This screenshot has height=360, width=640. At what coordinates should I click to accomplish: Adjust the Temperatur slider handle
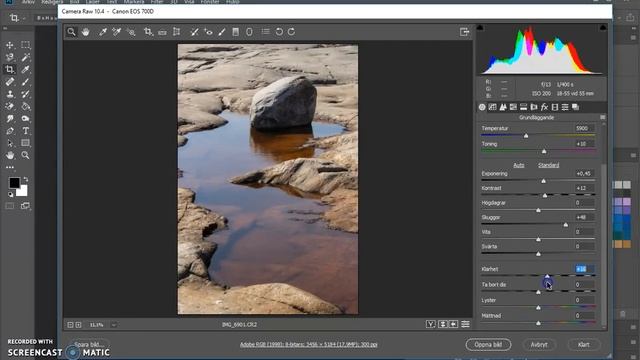pyautogui.click(x=526, y=136)
